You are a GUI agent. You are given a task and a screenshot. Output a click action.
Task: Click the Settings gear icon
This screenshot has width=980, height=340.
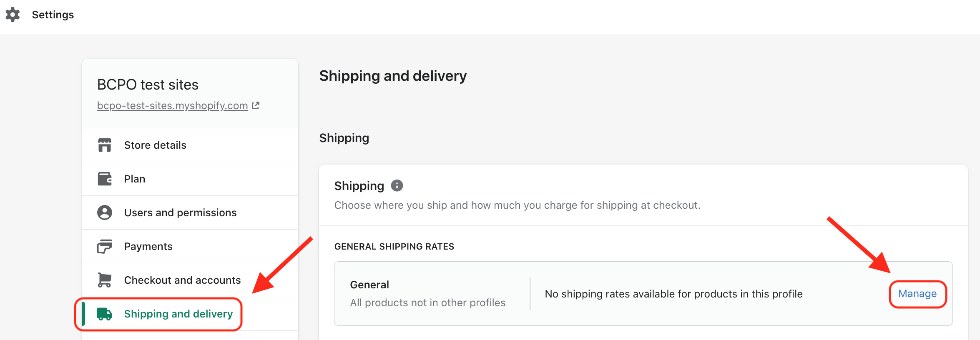(13, 15)
